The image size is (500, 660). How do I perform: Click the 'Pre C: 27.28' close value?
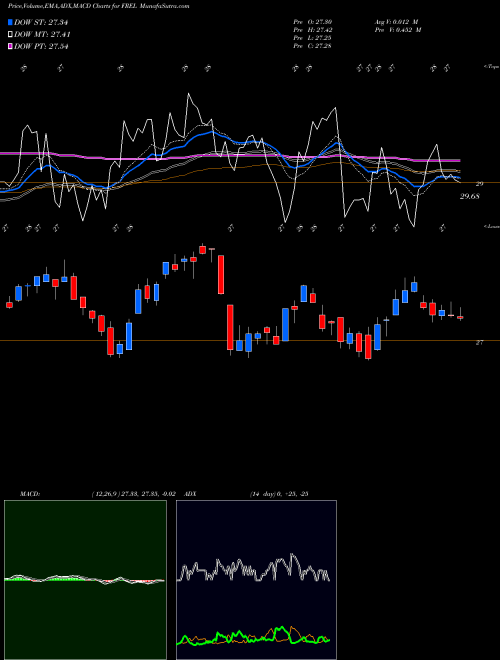point(312,46)
